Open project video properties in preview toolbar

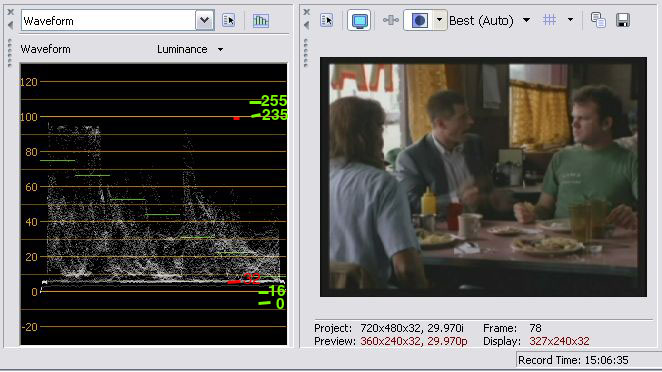pos(326,20)
